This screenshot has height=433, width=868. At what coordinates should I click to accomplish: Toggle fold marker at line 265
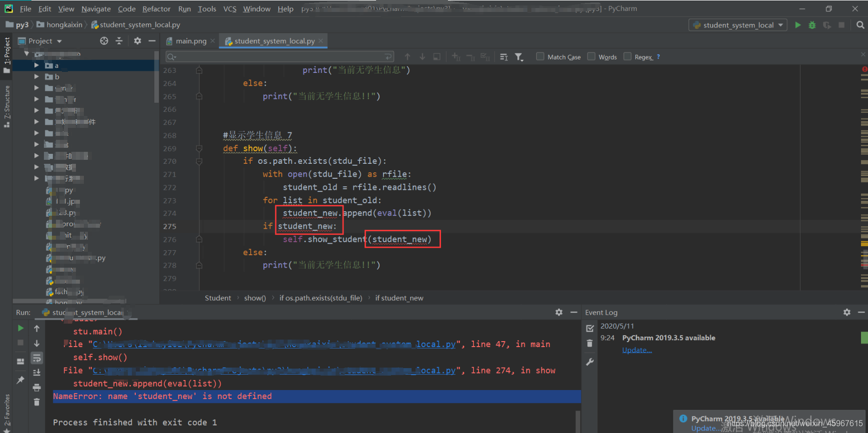pos(199,96)
